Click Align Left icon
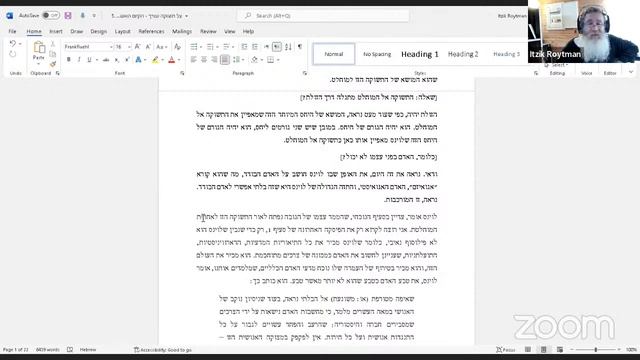The width and height of the screenshot is (640, 360). [x=193, y=60]
